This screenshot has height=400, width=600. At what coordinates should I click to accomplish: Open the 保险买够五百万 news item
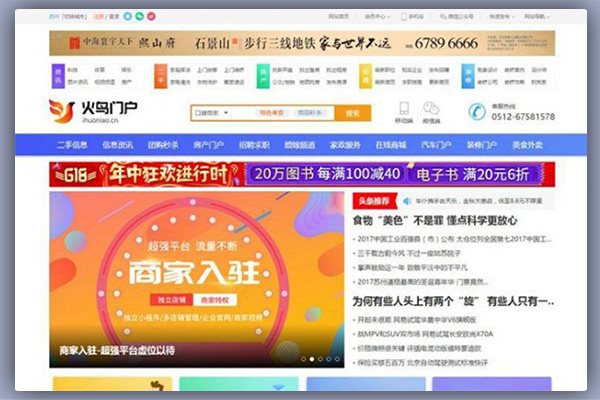[422, 362]
